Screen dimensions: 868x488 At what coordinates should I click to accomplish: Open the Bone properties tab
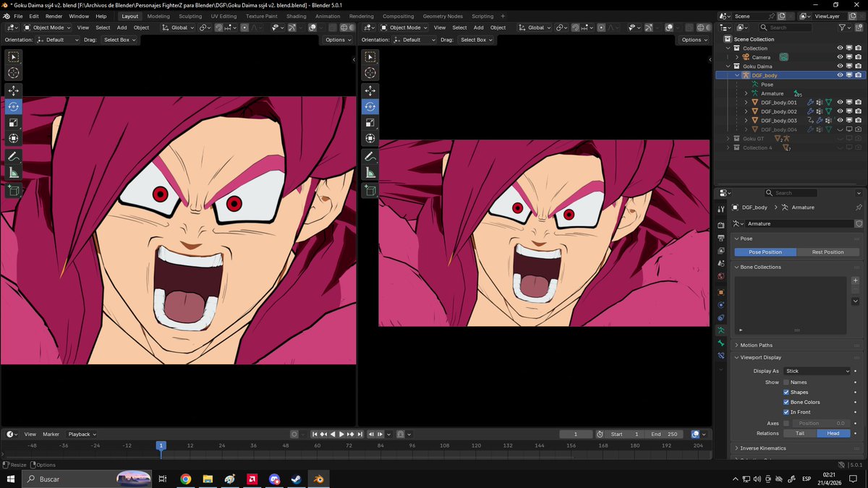pos(720,343)
